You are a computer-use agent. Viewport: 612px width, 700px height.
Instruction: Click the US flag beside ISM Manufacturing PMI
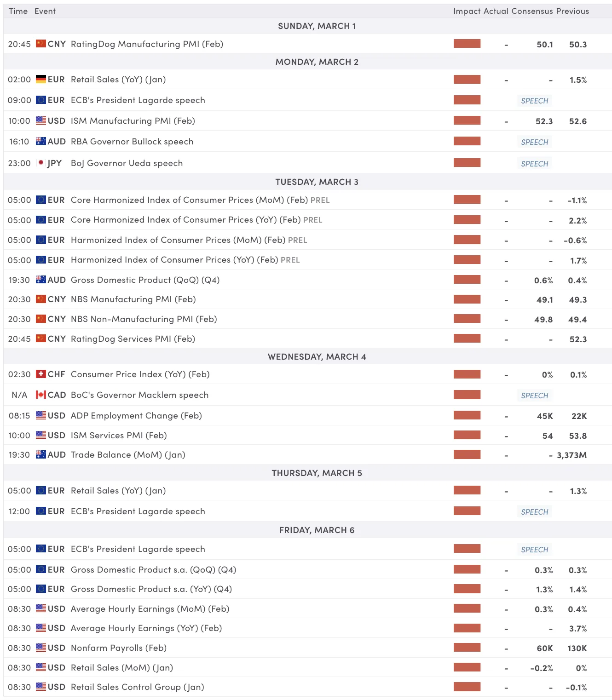(40, 120)
